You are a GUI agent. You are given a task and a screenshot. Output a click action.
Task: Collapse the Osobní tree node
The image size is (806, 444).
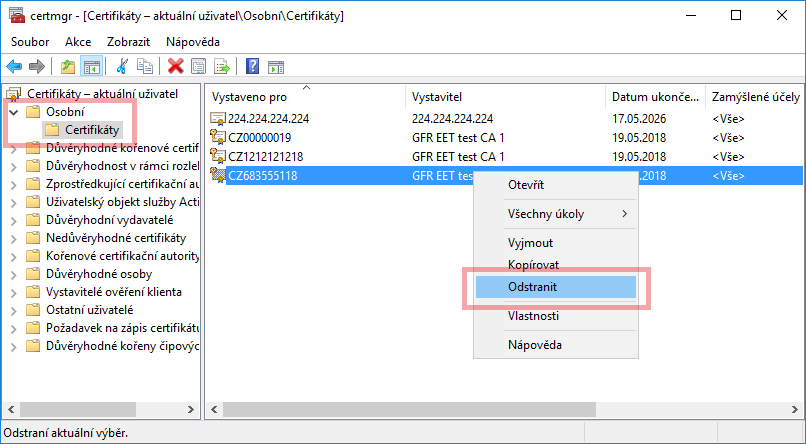click(x=13, y=112)
